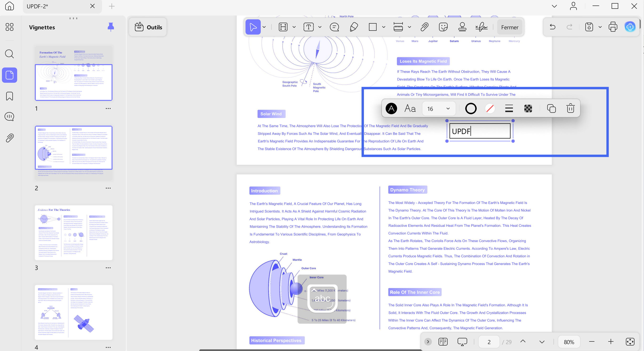Select the stamp tool in toolbar

point(462,27)
